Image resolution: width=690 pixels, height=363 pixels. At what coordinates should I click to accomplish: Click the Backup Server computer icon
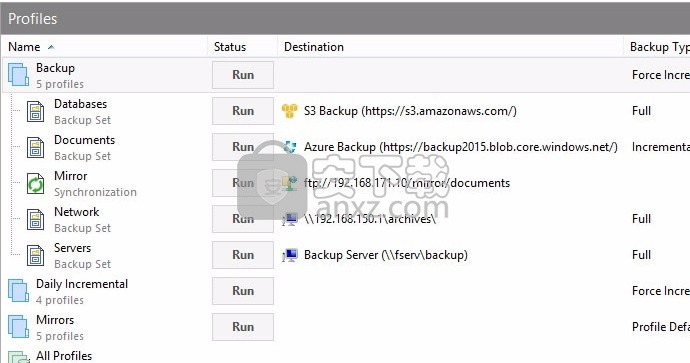pyautogui.click(x=290, y=255)
